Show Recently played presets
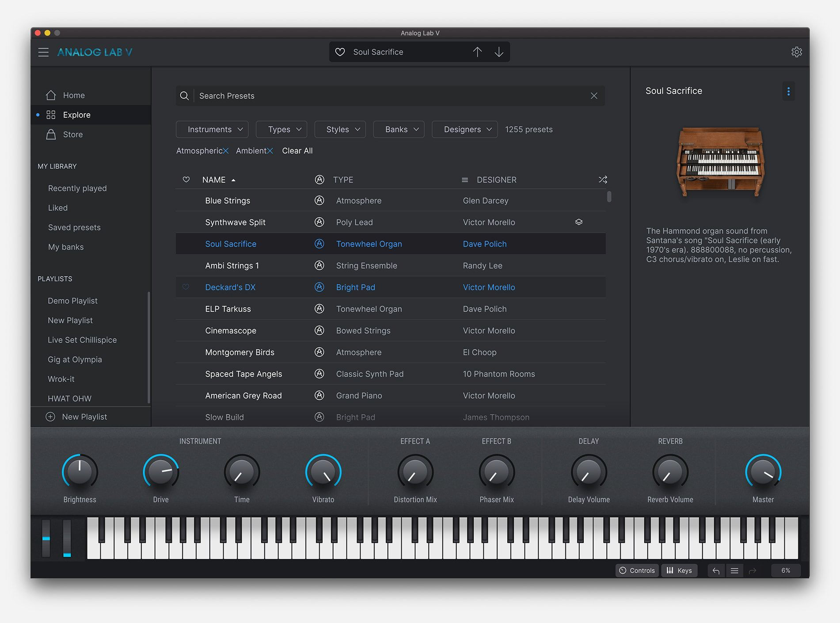The image size is (840, 623). click(77, 188)
